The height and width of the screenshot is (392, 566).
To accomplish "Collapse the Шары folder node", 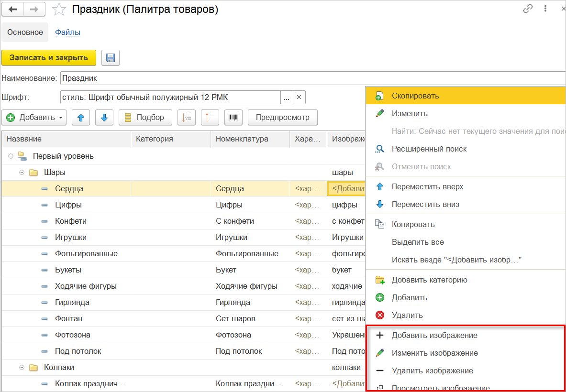I will (x=22, y=172).
